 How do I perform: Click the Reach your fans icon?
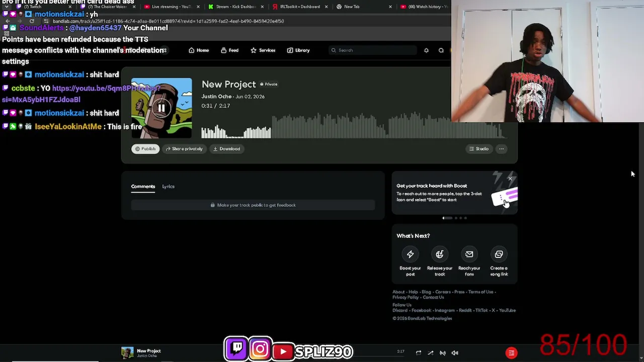point(469,254)
